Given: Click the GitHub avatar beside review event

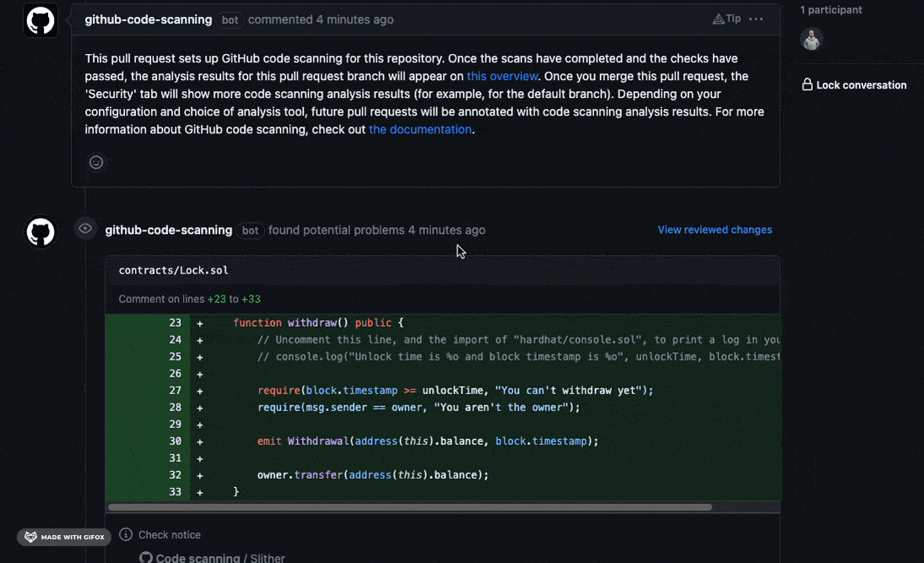Looking at the screenshot, I should click(40, 231).
